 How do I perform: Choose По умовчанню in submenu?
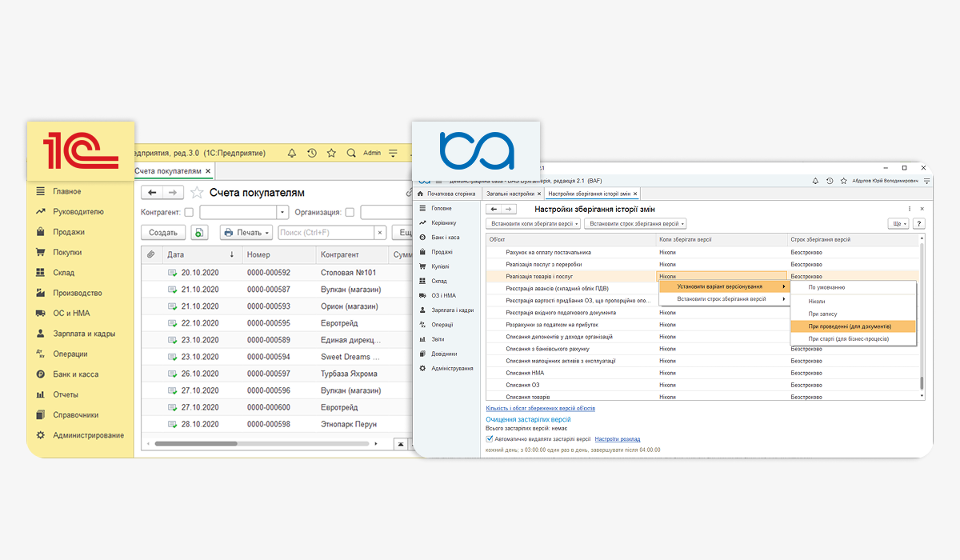click(x=852, y=286)
